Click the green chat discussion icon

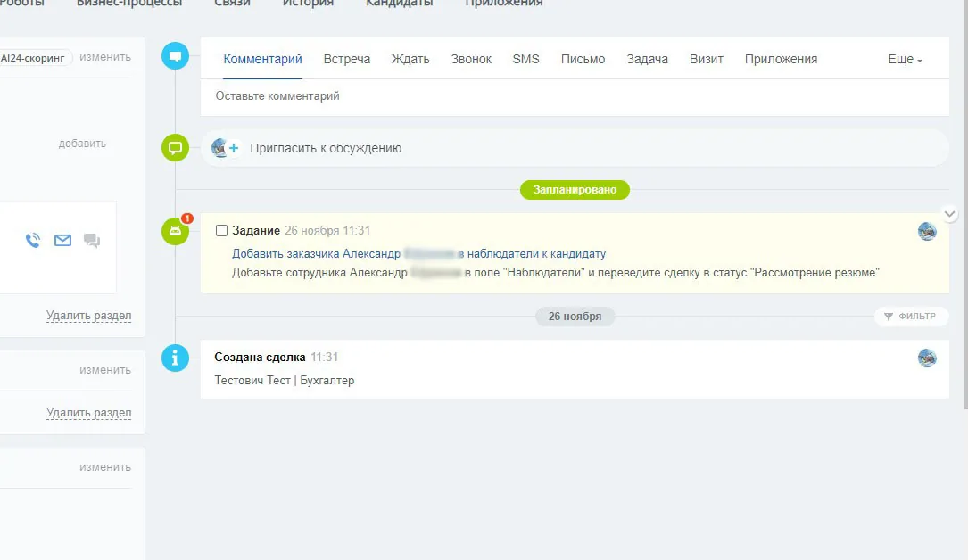point(176,148)
